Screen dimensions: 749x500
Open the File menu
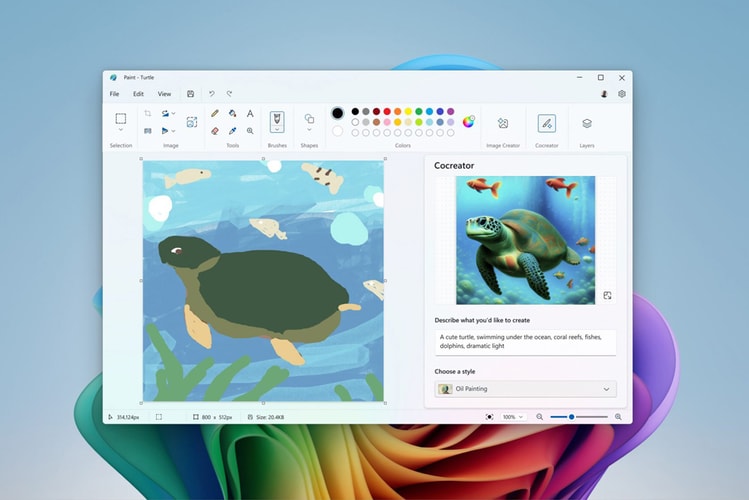coord(114,94)
